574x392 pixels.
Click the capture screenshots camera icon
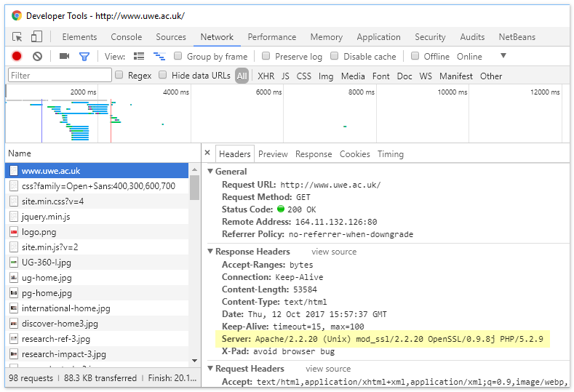coord(65,56)
